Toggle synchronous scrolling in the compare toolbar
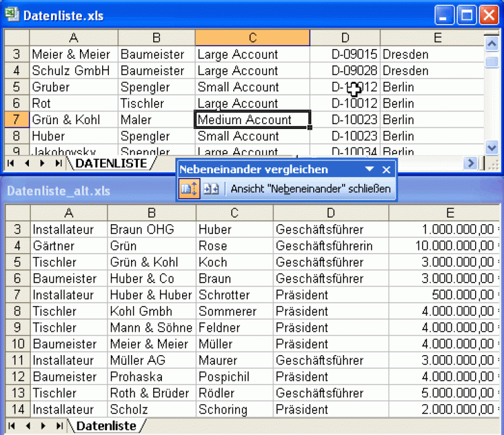The height and width of the screenshot is (435, 504). (x=188, y=189)
